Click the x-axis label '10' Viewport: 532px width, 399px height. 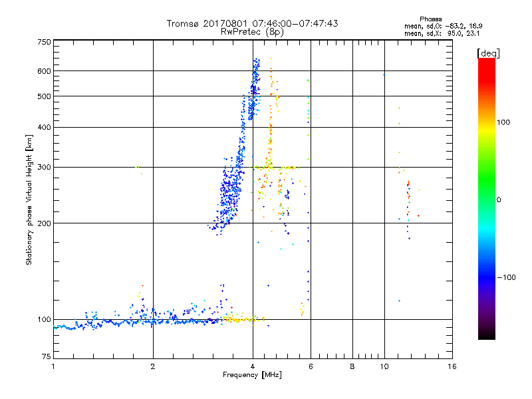(384, 366)
